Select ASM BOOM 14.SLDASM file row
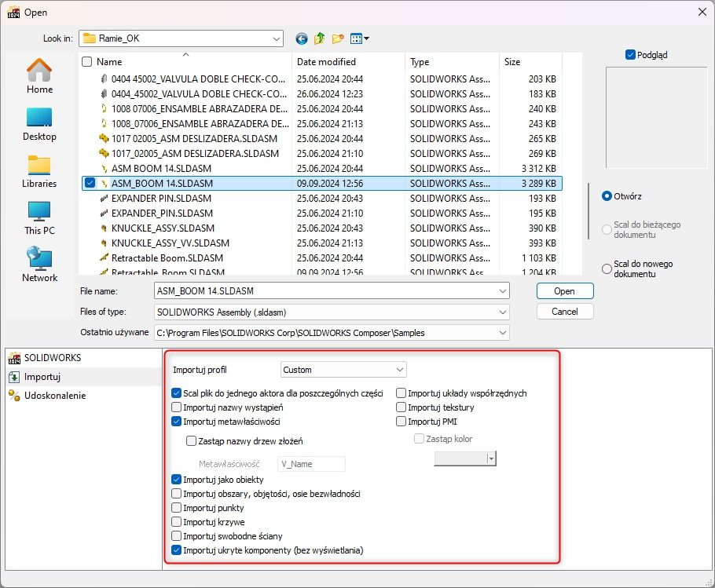715x588 pixels. point(321,169)
